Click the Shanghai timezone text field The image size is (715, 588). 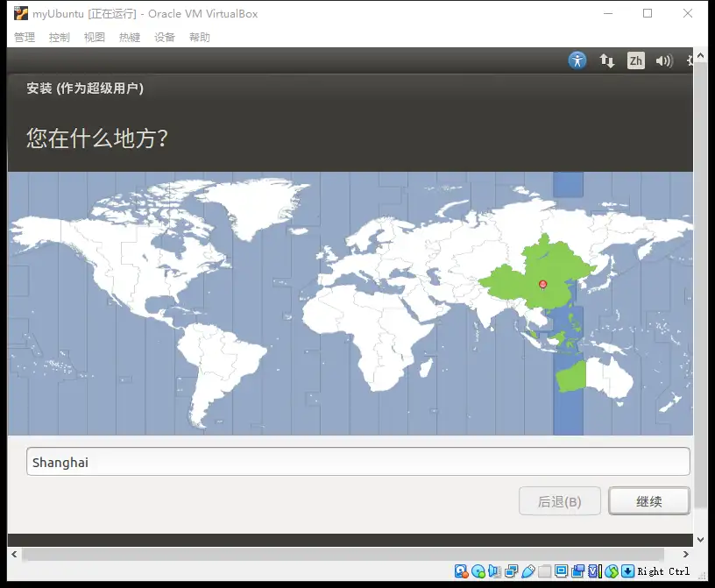357,462
